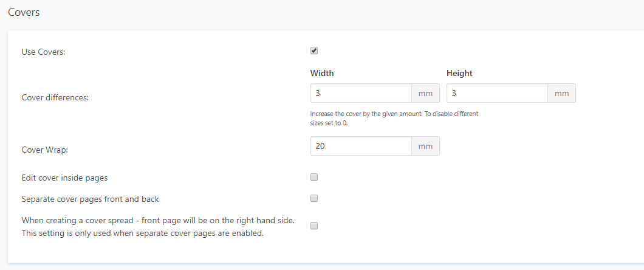644x270 pixels.
Task: Uncheck the Use Covers checkbox
Action: point(314,51)
